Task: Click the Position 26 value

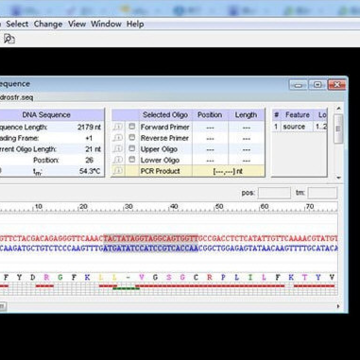Action: (89, 160)
